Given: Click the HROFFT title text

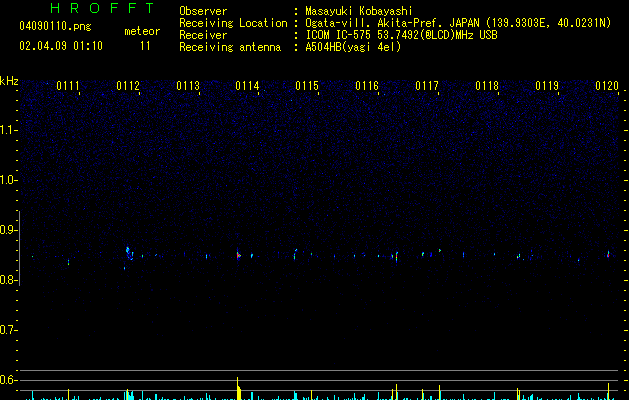Looking at the screenshot, I should click(103, 8).
